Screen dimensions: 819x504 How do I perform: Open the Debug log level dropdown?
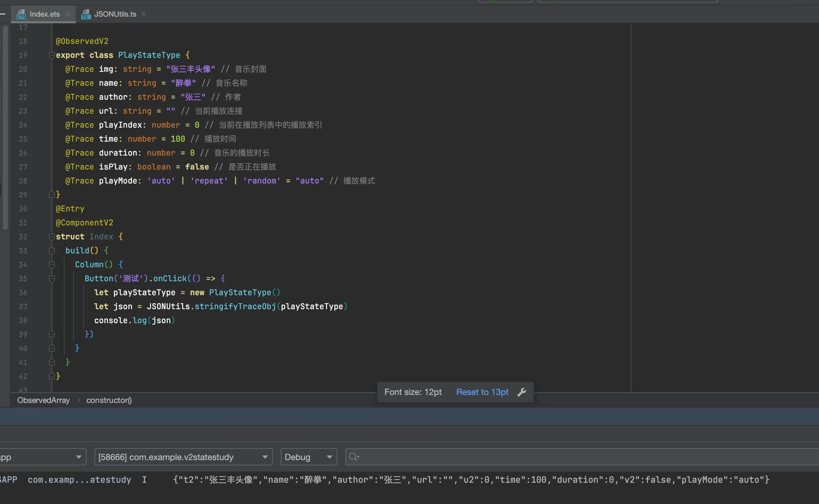click(x=309, y=457)
